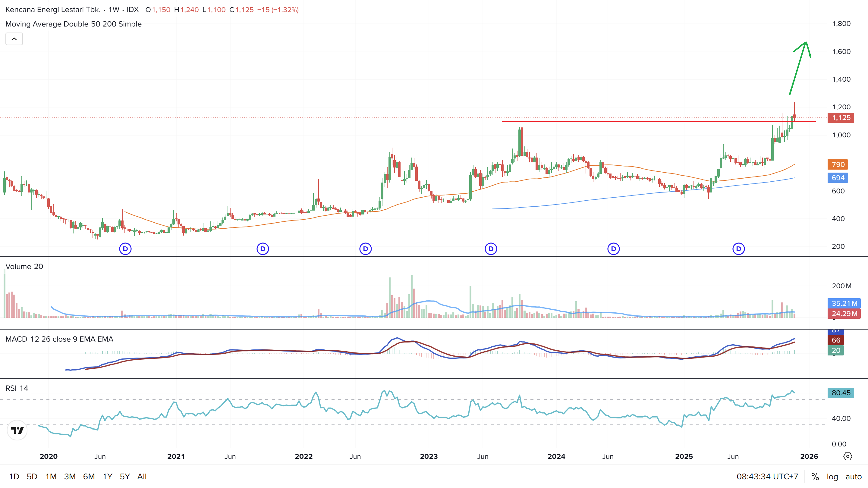868x488 pixels.
Task: Open the timezone menu showing UTC+7
Action: click(x=767, y=477)
